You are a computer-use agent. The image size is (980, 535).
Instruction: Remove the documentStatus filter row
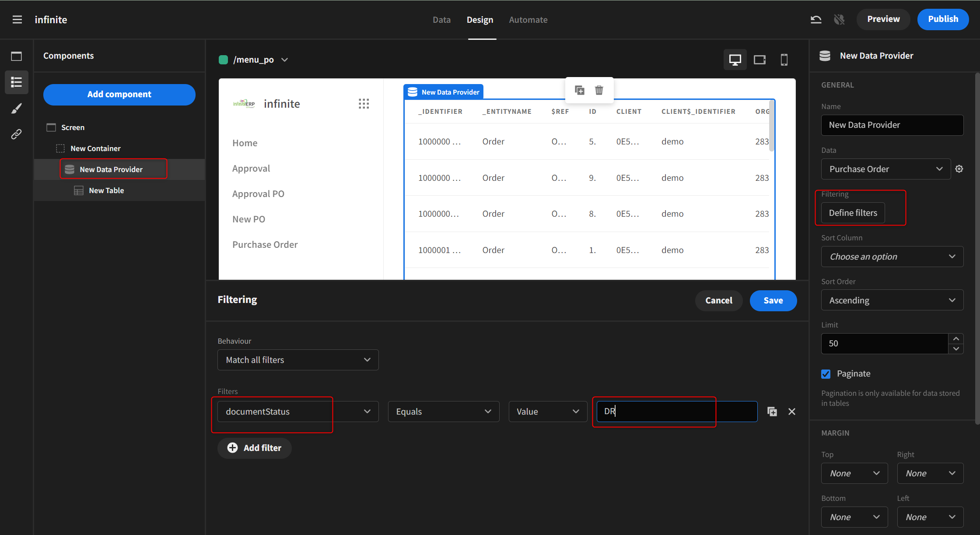pos(792,412)
